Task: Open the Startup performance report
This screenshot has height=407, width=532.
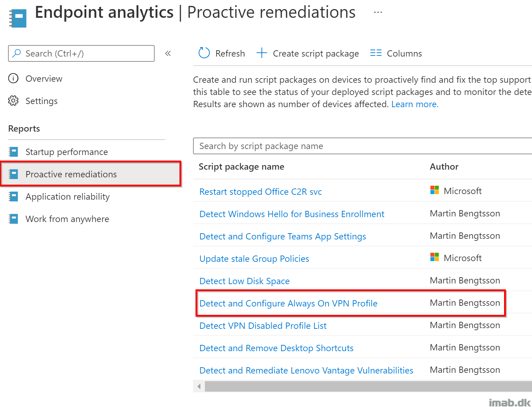Action: 67,152
